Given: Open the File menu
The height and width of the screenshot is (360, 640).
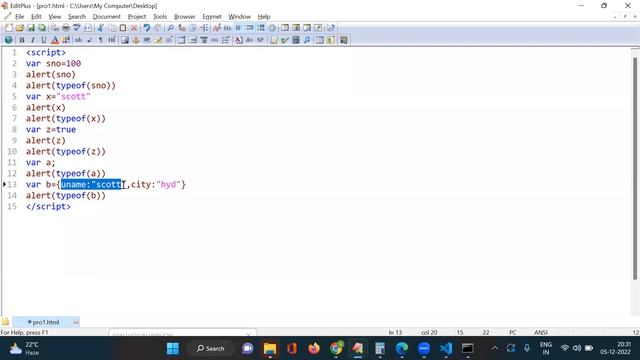Looking at the screenshot, I should pos(20,17).
